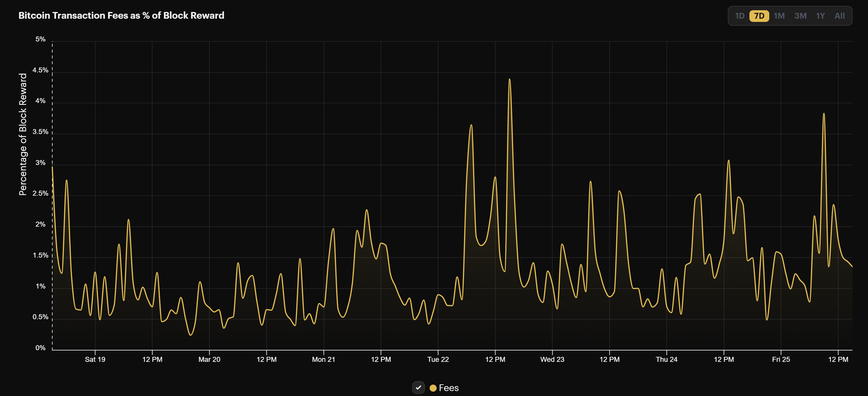Click the yellow Fees legend dot
Image resolution: width=868 pixels, height=396 pixels.
click(434, 388)
